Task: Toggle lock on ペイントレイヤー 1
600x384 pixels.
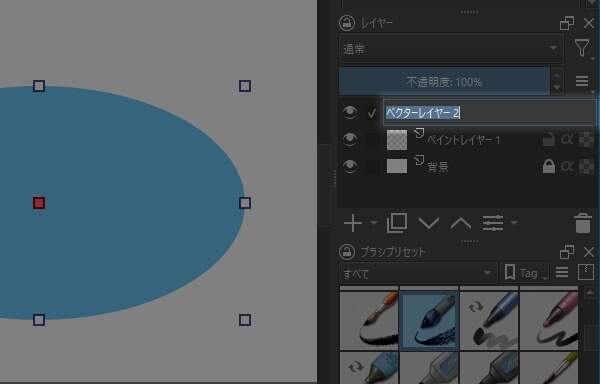Action: 549,139
